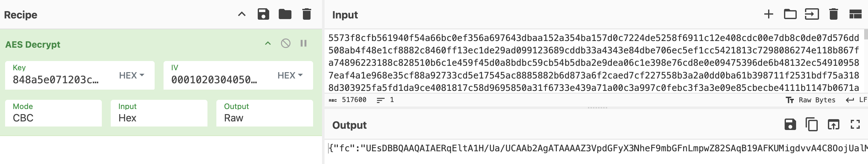The image size is (868, 164).
Task: Reset the pane layout
Action: (855, 15)
